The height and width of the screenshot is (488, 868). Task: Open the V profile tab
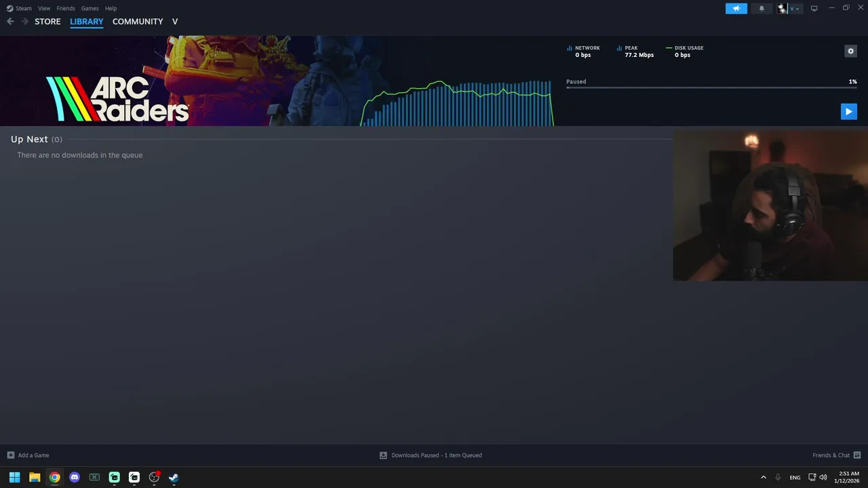tap(175, 22)
